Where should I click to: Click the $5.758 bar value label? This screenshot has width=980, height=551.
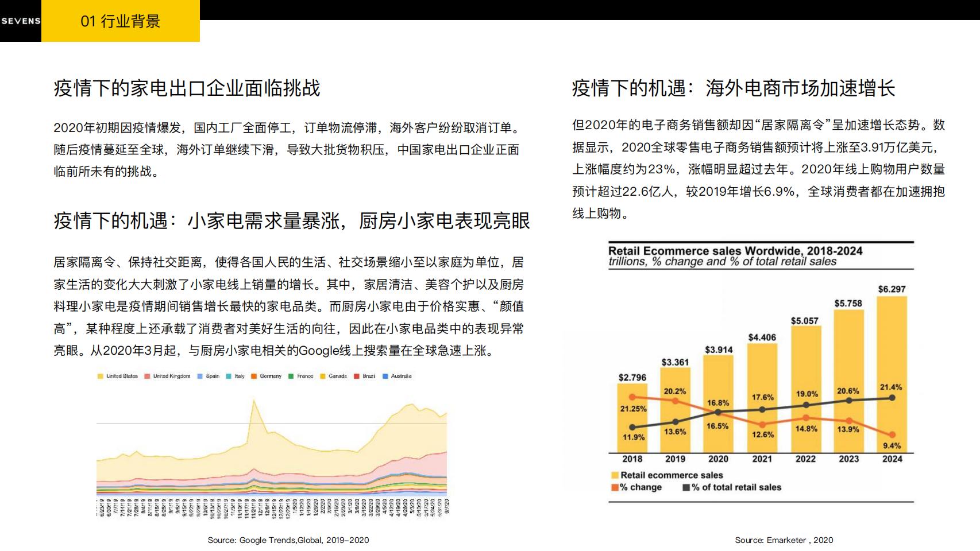point(848,303)
